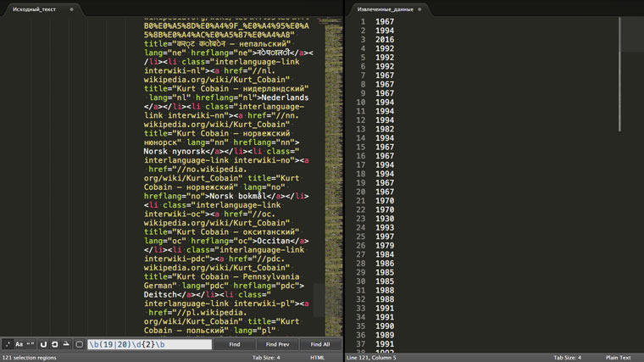This screenshot has width=644, height=362.
Task: Toggle regular expression mode in find panel
Action: 8,344
